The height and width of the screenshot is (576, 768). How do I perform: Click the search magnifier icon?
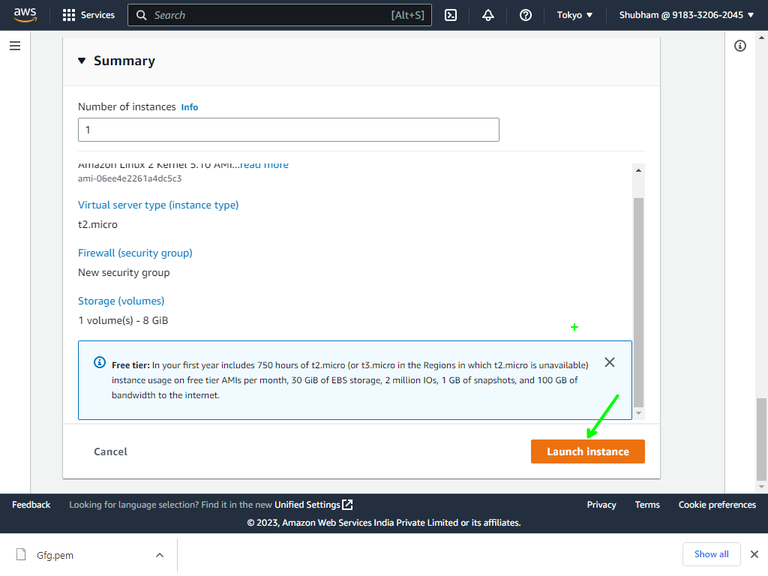coord(141,15)
